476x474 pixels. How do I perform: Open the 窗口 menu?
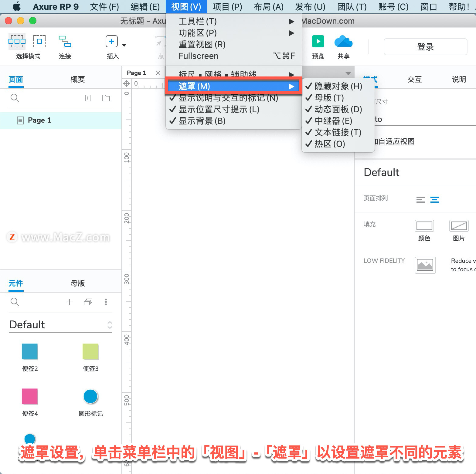click(429, 6)
